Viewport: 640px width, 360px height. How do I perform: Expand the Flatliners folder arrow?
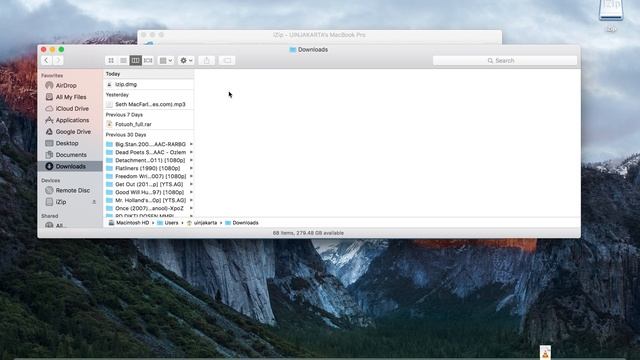point(191,168)
